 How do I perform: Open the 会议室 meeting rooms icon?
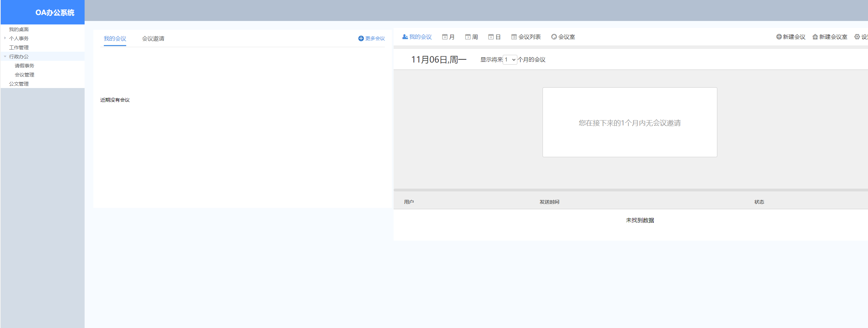[554, 36]
